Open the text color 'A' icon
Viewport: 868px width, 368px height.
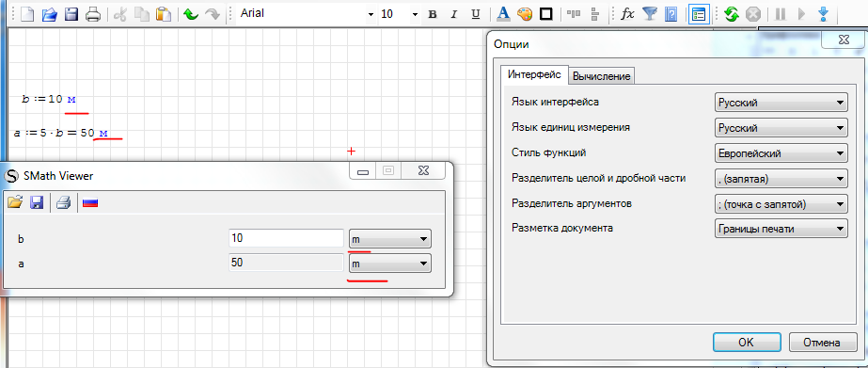point(502,14)
